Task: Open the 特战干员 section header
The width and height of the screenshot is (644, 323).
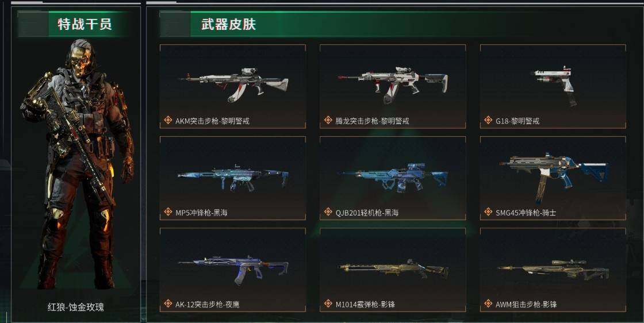Action: click(x=85, y=24)
